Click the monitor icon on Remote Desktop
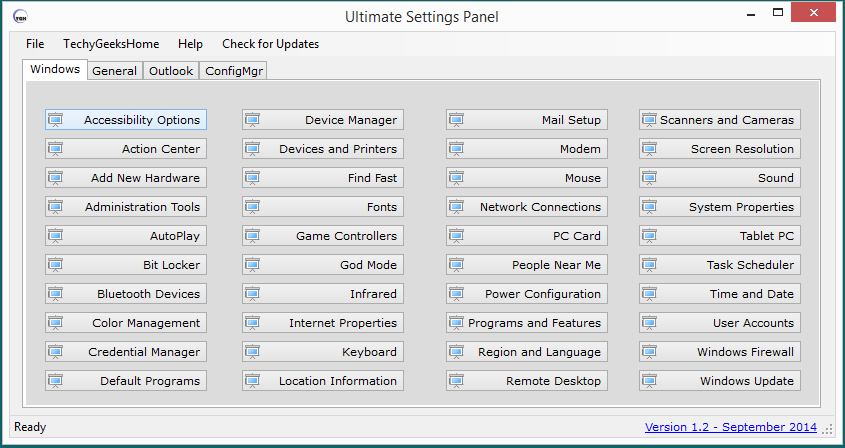The height and width of the screenshot is (448, 845). [457, 381]
